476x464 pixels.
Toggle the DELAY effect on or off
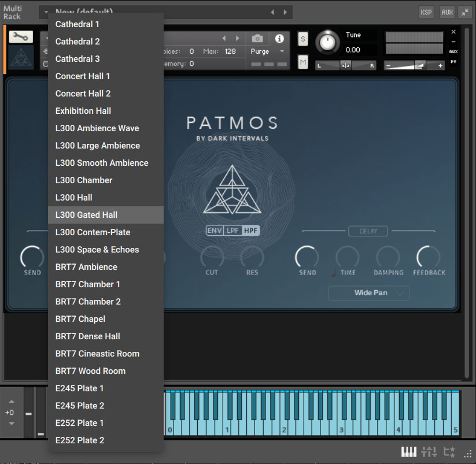(x=368, y=231)
